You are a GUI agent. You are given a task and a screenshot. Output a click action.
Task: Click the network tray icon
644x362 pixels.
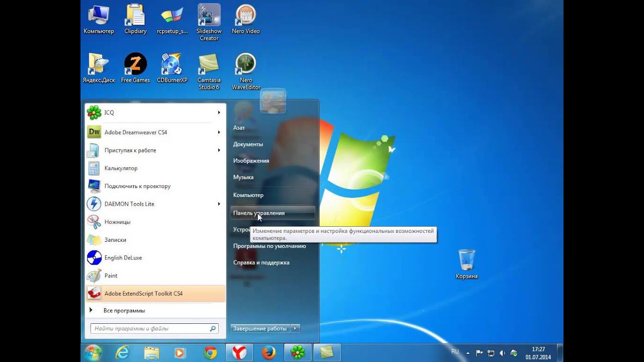(x=491, y=353)
